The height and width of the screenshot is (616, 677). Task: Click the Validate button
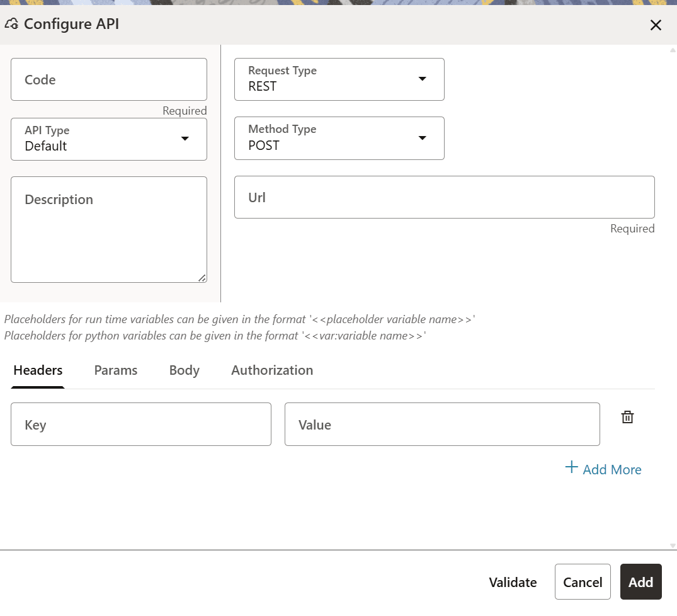[x=513, y=582]
